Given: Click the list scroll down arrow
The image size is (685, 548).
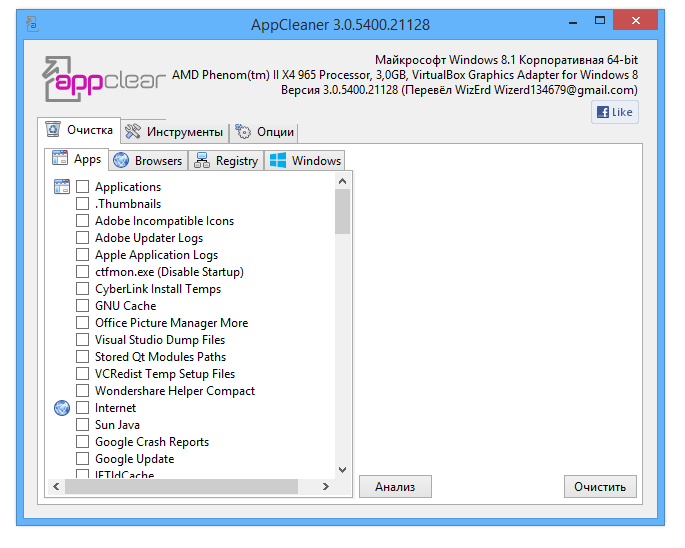Looking at the screenshot, I should click(342, 470).
